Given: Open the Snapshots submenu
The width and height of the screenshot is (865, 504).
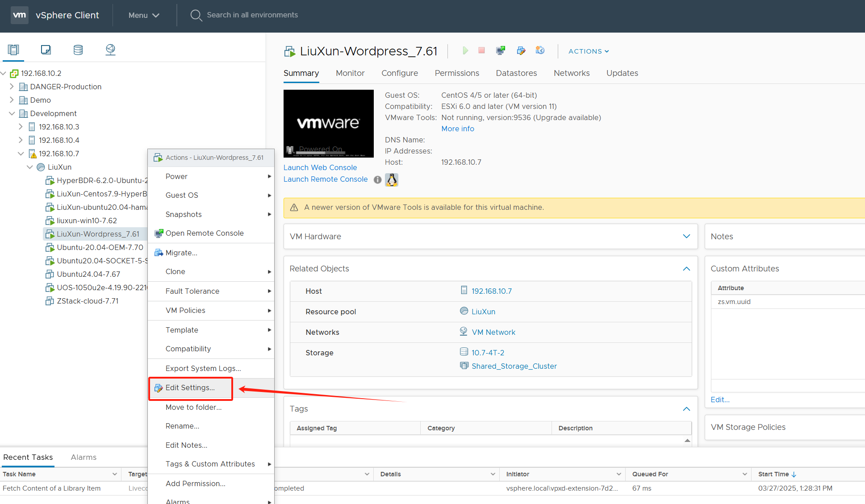Looking at the screenshot, I should point(211,214).
